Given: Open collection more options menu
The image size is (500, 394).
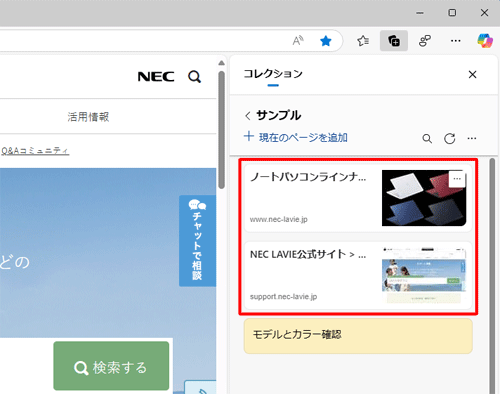Looking at the screenshot, I should pos(472,138).
